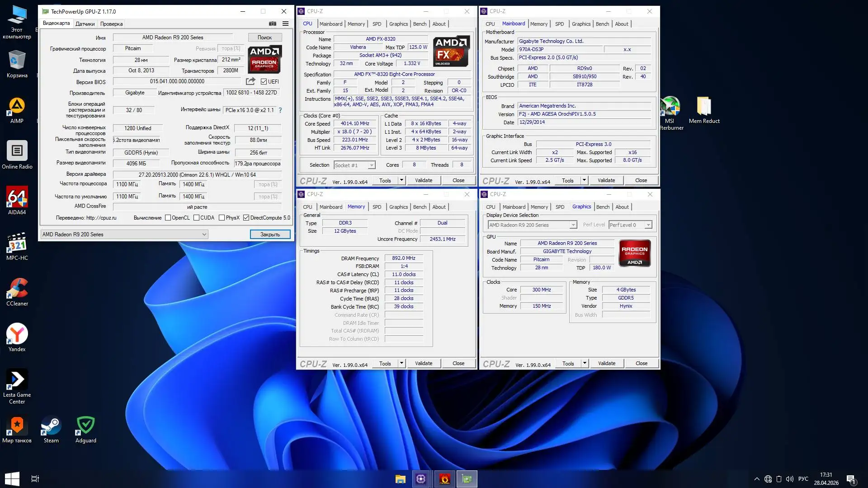Viewport: 868px width, 488px height.
Task: Click the 'DDR3' memory type value
Action: pos(345,223)
